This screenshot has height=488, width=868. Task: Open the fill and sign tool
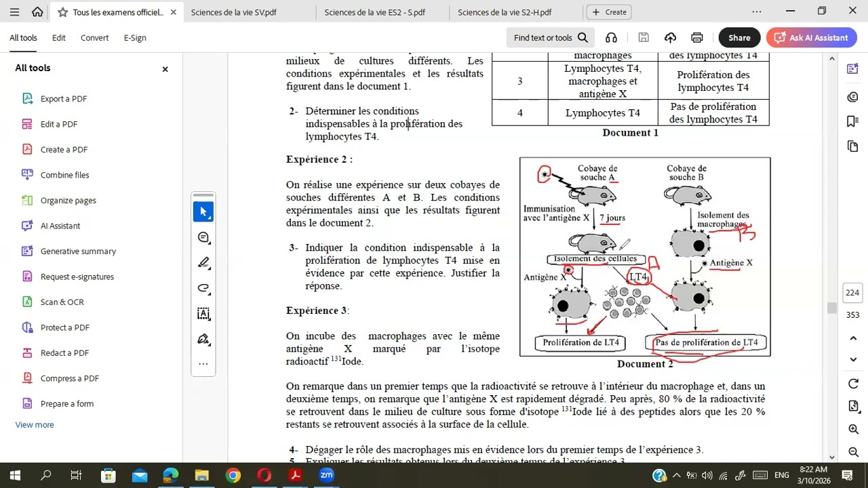coord(203,339)
